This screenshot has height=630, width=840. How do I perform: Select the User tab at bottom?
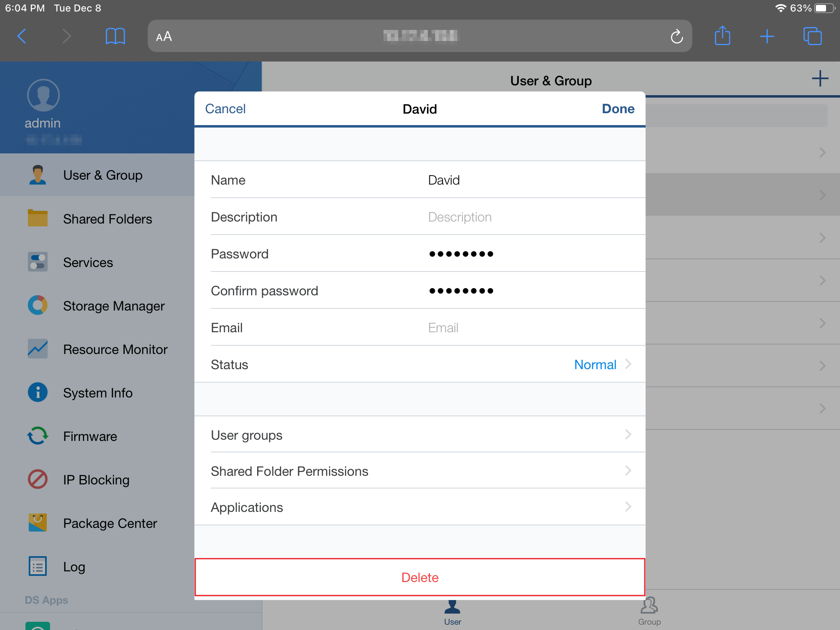click(452, 612)
